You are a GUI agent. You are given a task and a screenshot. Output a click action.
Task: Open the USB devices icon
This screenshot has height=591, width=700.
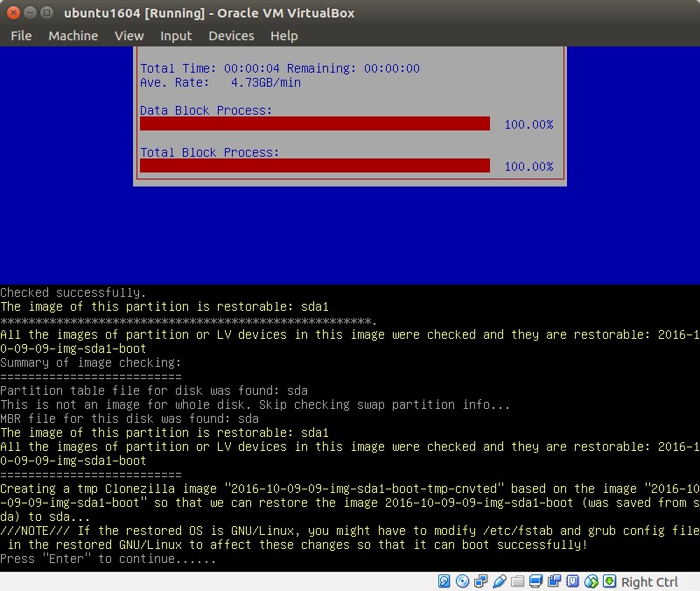[x=499, y=582]
